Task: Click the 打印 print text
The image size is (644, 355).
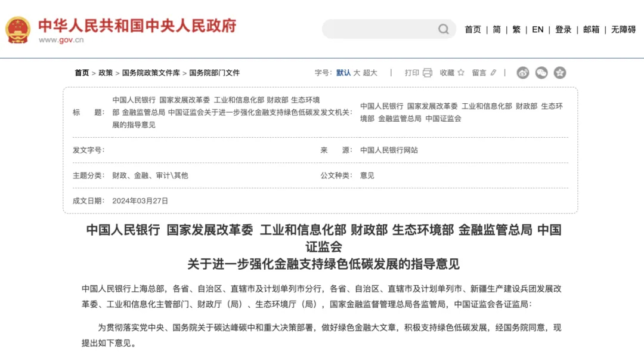Action: tap(411, 73)
